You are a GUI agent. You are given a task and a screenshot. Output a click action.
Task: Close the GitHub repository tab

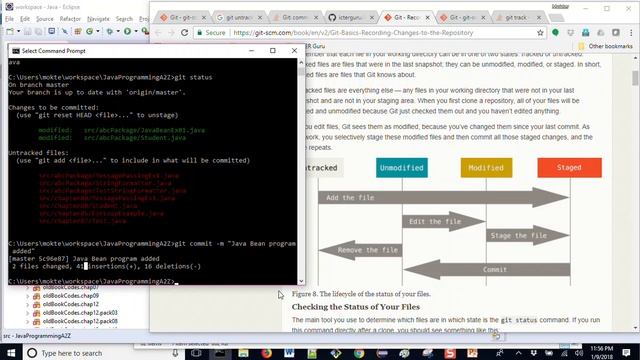371,18
